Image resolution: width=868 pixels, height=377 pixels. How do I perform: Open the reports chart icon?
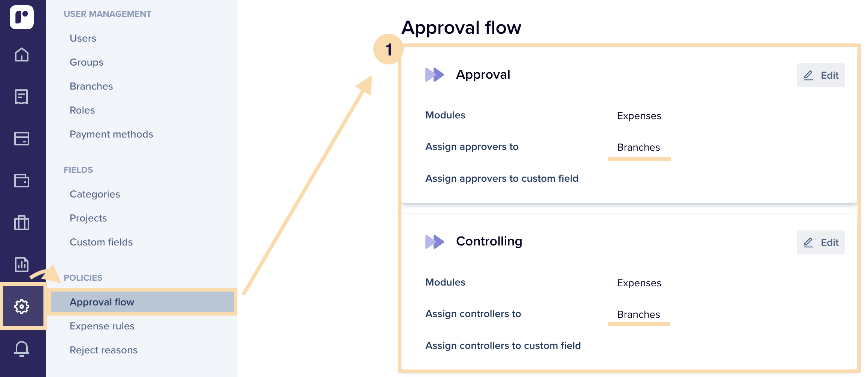(22, 265)
